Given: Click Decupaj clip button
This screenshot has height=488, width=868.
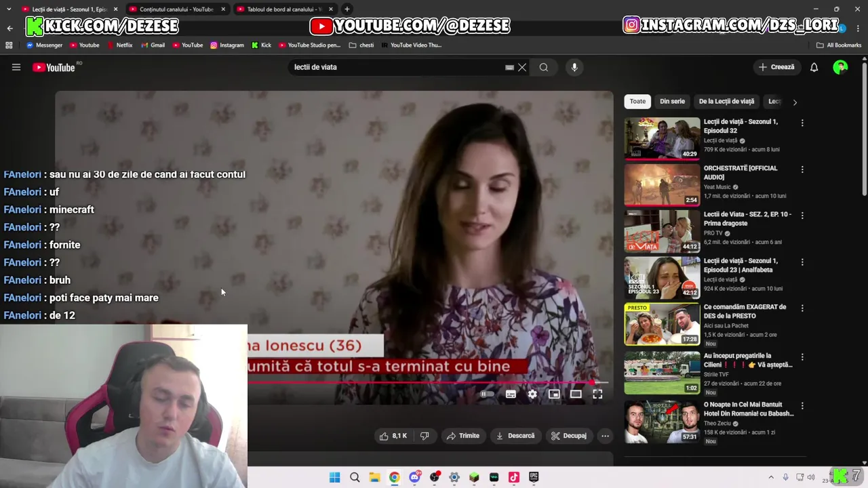Looking at the screenshot, I should point(568,436).
